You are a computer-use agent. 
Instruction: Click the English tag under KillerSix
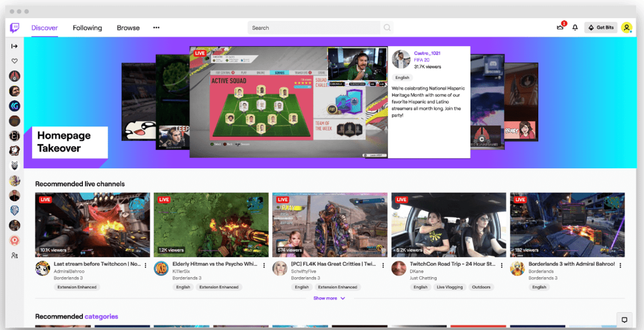[x=183, y=287]
